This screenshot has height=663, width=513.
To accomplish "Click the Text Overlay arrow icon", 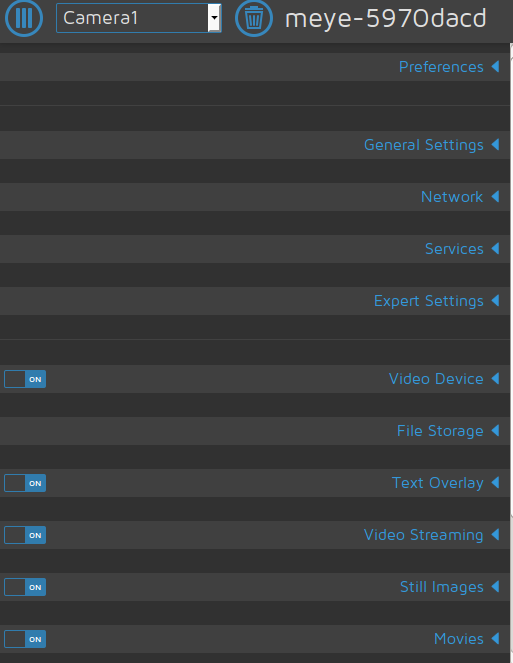I will tap(495, 482).
